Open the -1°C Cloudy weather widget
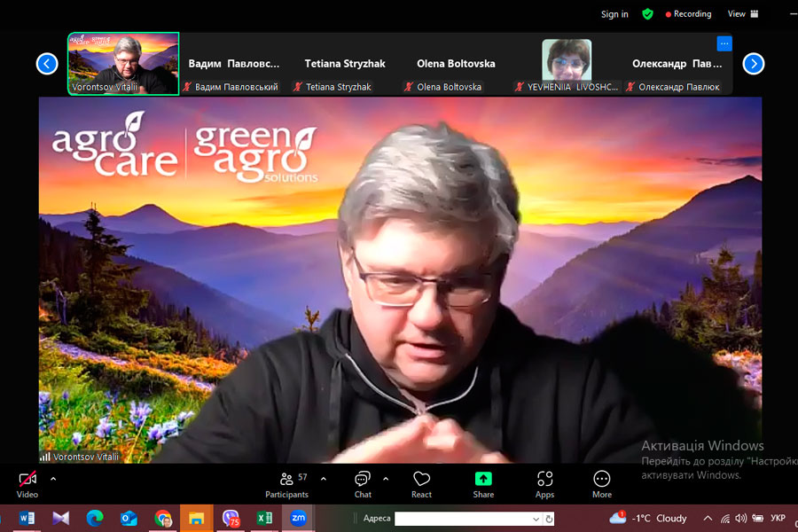Screen dimensions: 798x532 [x=648, y=518]
